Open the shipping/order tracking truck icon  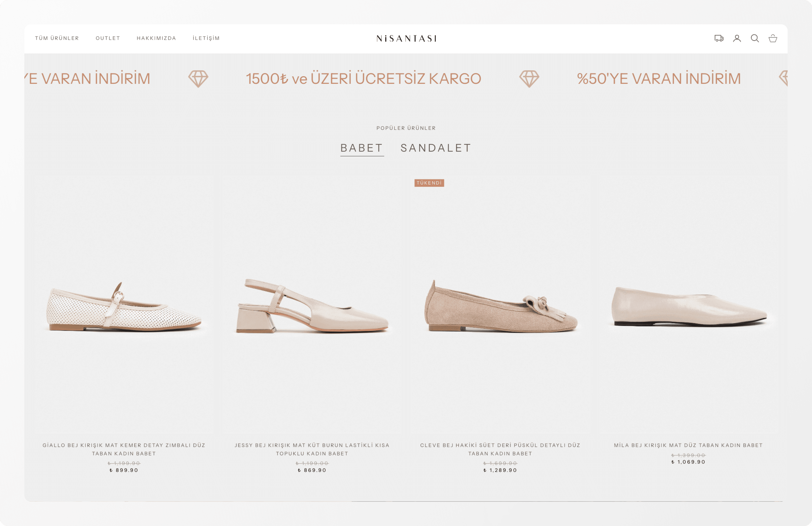[x=719, y=39]
